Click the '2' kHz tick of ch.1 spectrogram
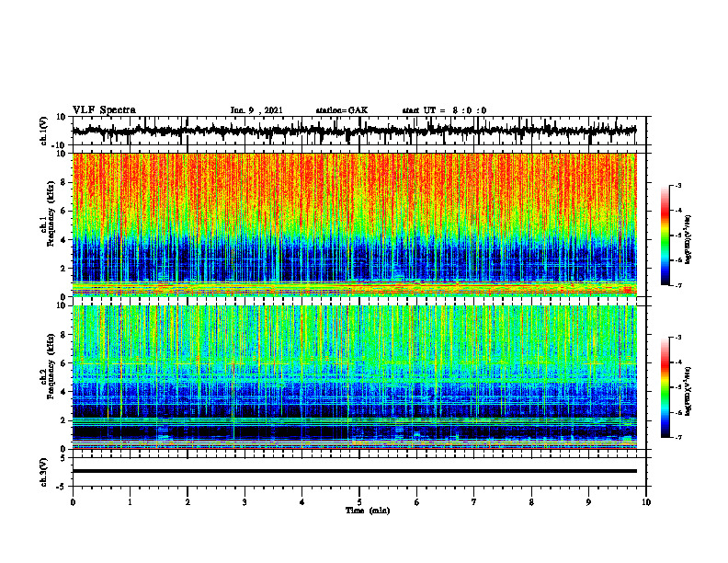Screen dimensions: 728x563 click(x=64, y=268)
